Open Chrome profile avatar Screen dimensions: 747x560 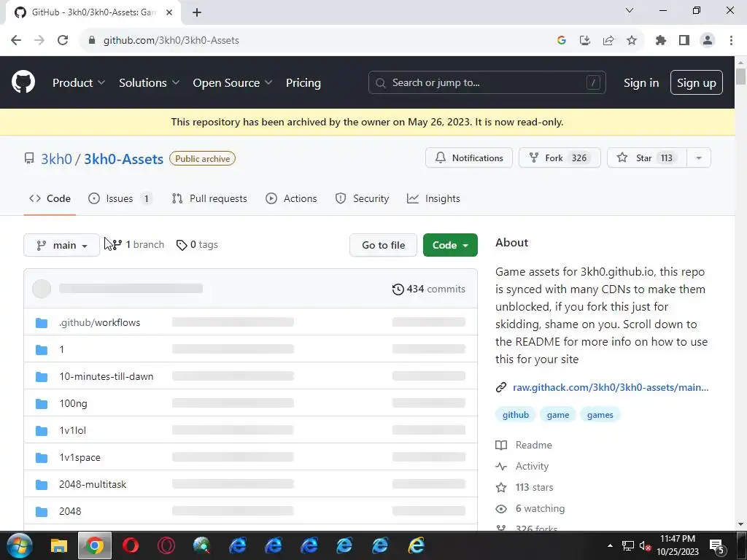coord(708,41)
